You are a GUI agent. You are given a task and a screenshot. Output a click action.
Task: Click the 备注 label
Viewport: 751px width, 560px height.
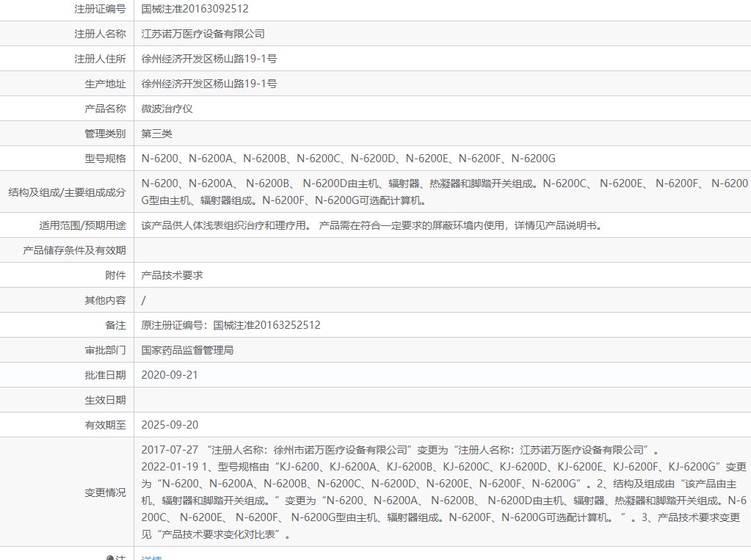pyautogui.click(x=115, y=325)
